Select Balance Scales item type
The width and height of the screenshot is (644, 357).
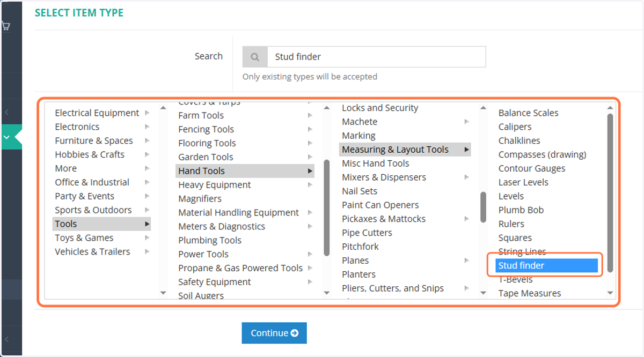click(528, 113)
